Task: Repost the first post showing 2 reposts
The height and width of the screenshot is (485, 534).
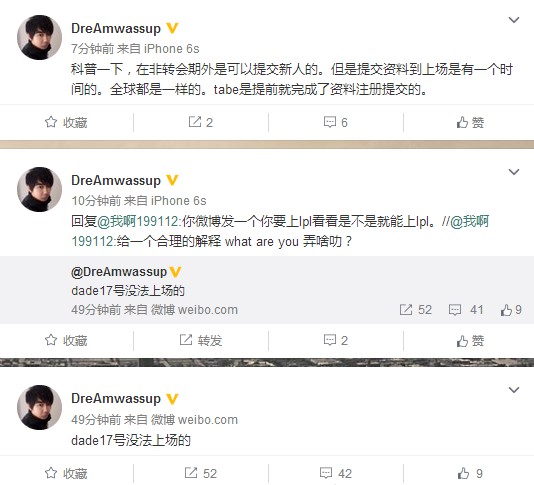Action: click(x=201, y=122)
